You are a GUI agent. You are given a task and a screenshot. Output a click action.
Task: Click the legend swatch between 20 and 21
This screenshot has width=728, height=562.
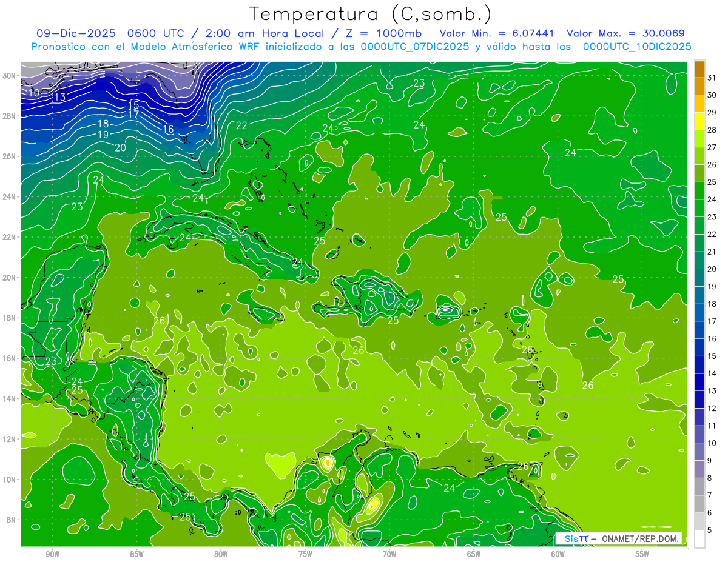[699, 261]
